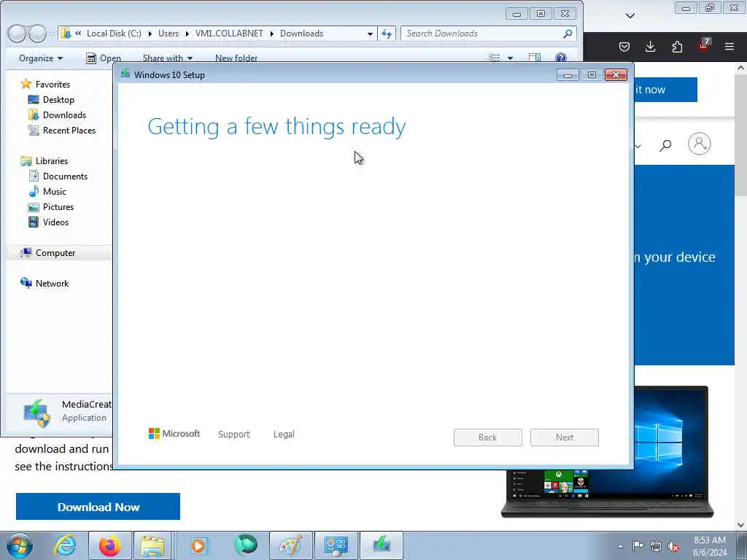747x560 pixels.
Task: Change view icon in Explorer toolbar
Action: pyautogui.click(x=495, y=58)
